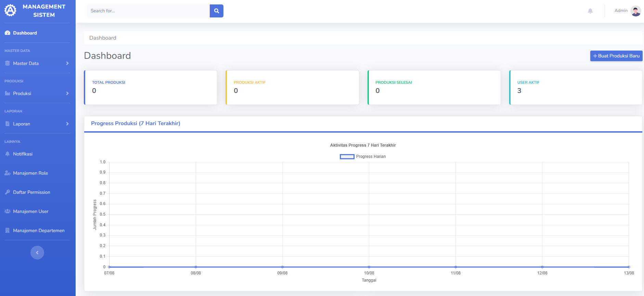Click the Dashboard breadcrumb link
The height and width of the screenshot is (296, 644).
click(103, 38)
